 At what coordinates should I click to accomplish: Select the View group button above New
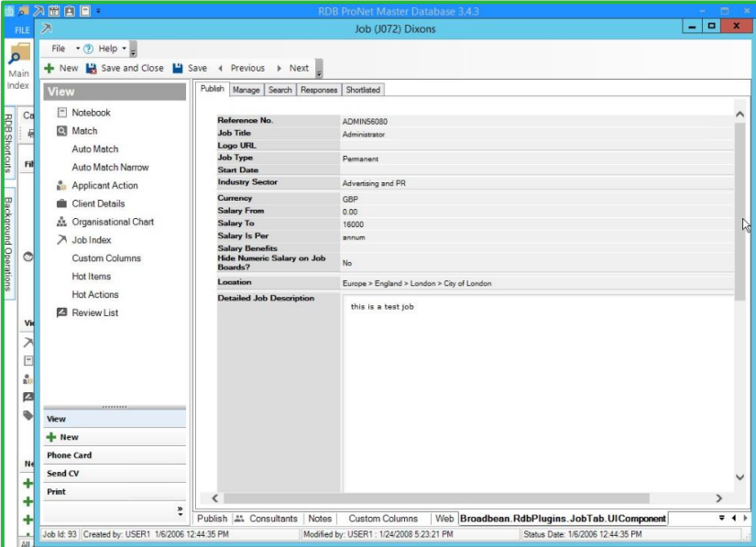click(115, 419)
